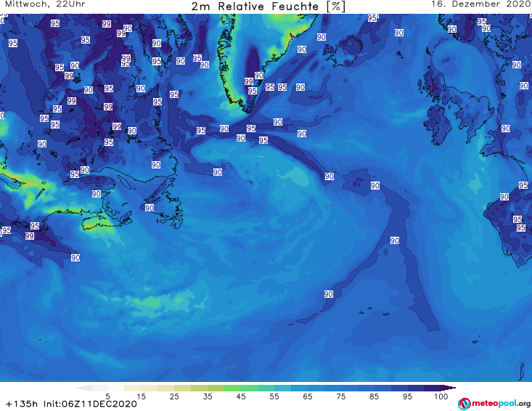Screen dimensions: 532x411
Task: Click the 99 contour label beside southern Greenland
Action: tap(249, 81)
